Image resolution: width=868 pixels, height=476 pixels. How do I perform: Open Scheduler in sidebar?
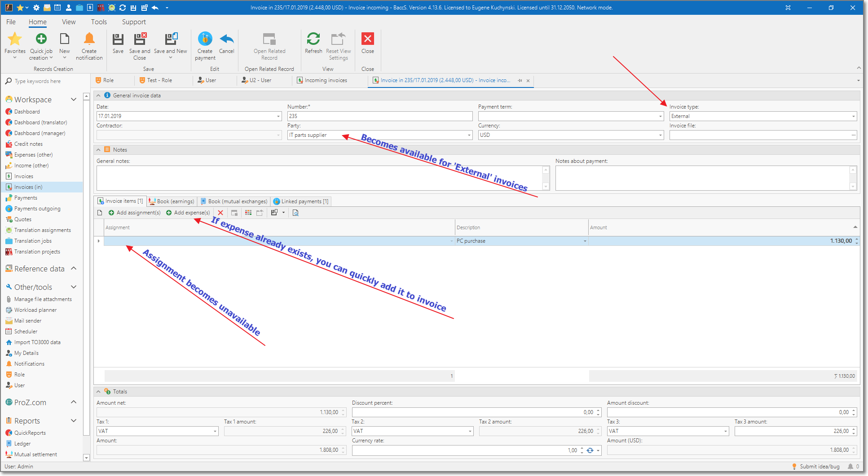point(26,332)
